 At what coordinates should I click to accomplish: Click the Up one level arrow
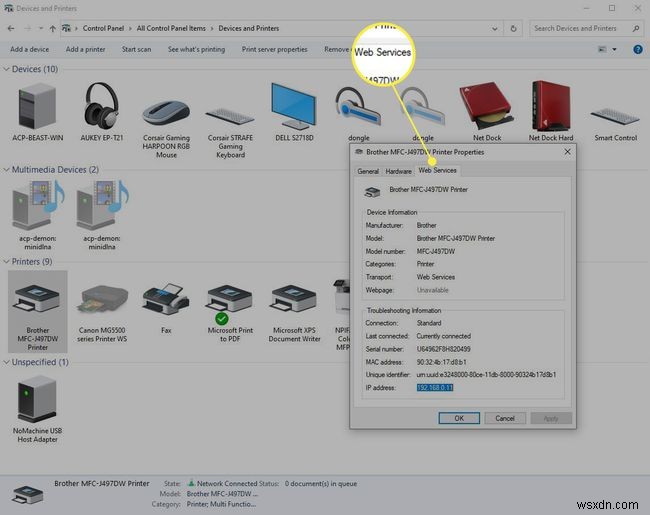(53, 28)
